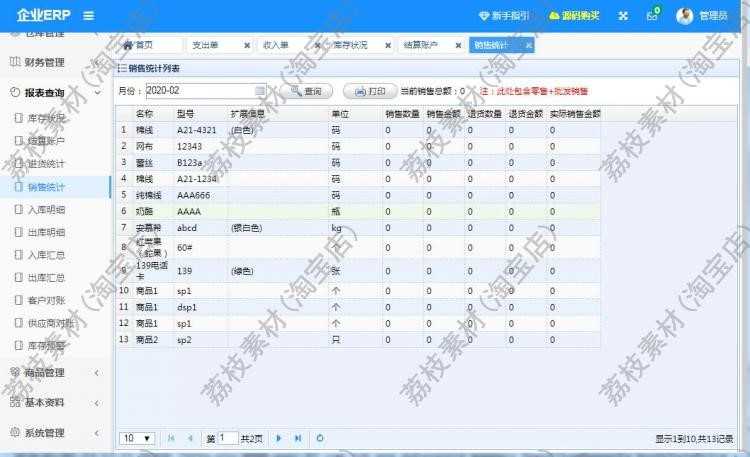Screen dimensions: 750x457
Task: Open the messages icon with 0 badge
Action: point(653,15)
